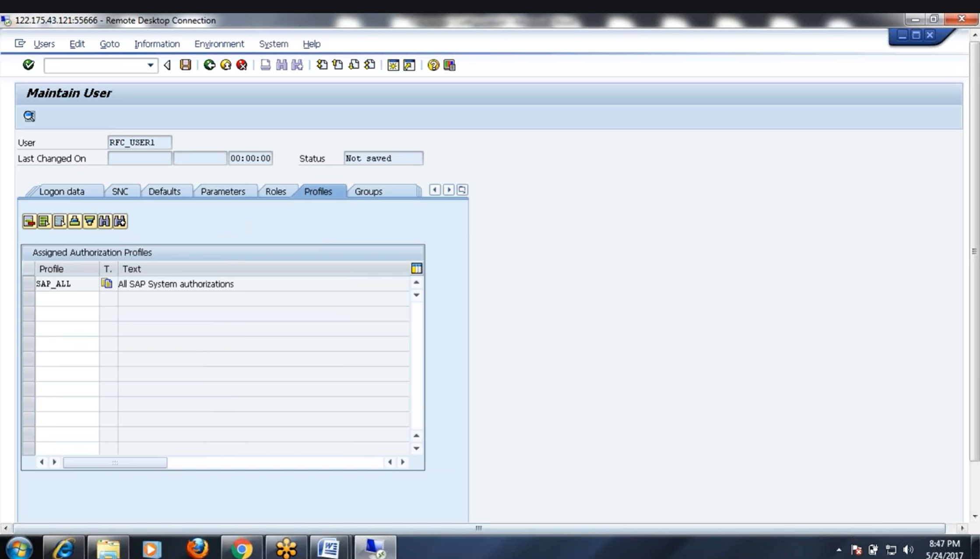Image resolution: width=980 pixels, height=559 pixels.
Task: Click the Profile column header
Action: [x=67, y=269]
